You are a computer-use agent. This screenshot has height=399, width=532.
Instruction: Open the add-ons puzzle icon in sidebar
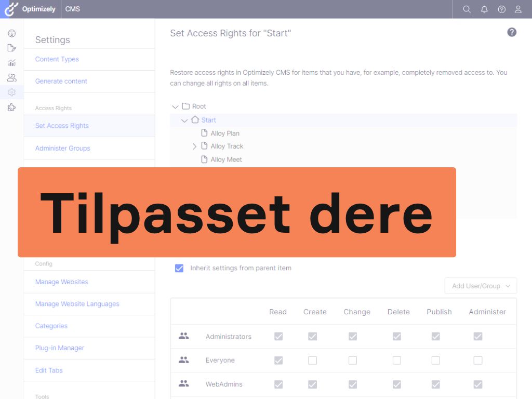(11, 108)
